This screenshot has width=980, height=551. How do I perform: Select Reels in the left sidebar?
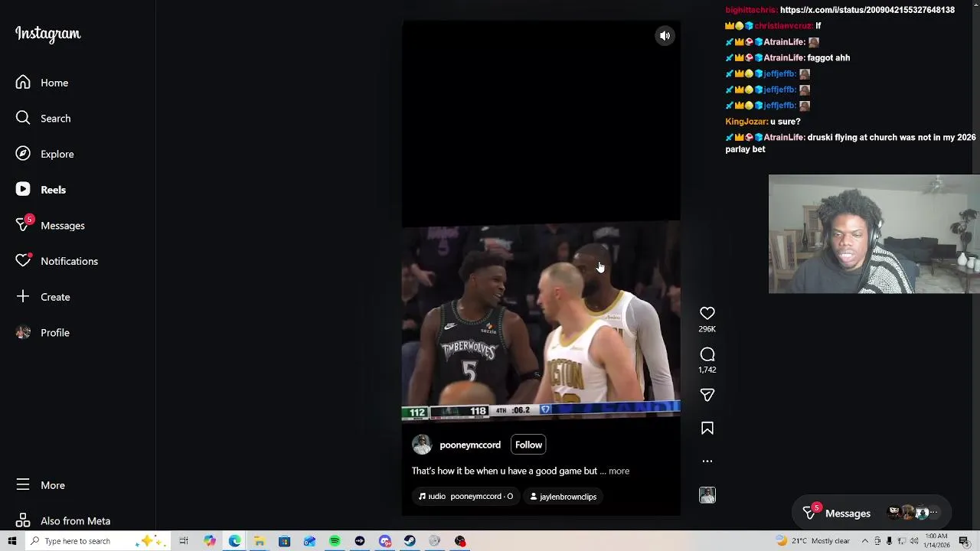coord(41,190)
